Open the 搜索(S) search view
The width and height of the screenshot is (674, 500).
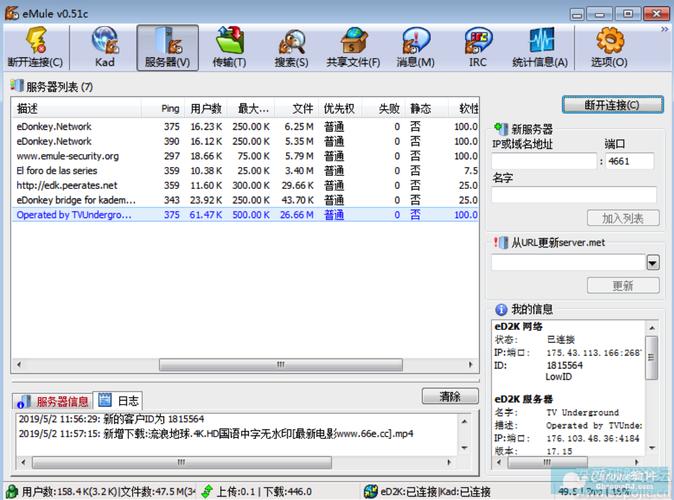pyautogui.click(x=291, y=47)
